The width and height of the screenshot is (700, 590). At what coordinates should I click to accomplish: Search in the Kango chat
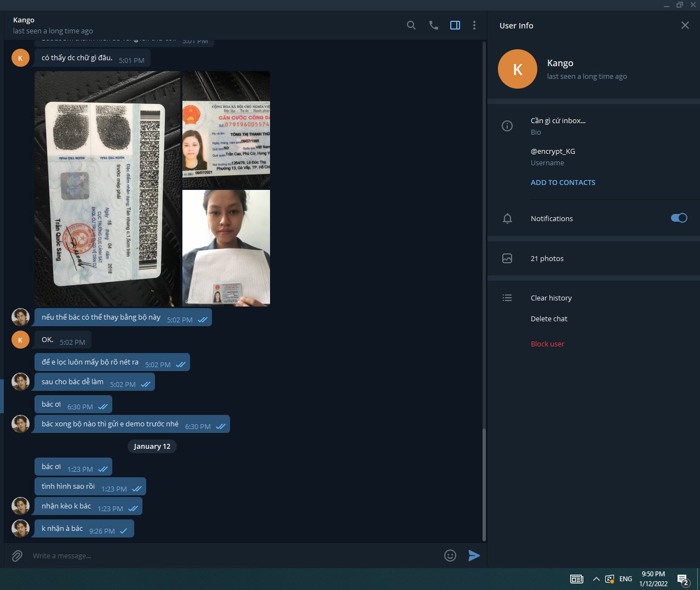pos(411,25)
